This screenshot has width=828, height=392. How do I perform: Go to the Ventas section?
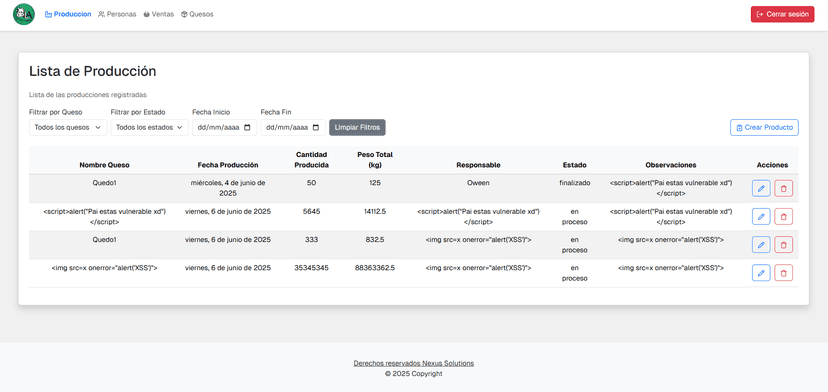[x=158, y=14]
